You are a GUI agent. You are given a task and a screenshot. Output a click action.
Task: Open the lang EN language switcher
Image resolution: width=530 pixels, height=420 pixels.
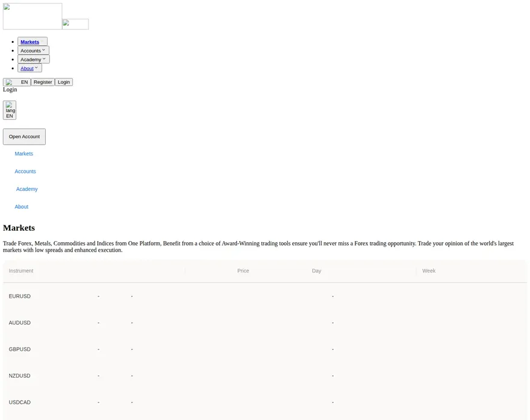coord(10,110)
